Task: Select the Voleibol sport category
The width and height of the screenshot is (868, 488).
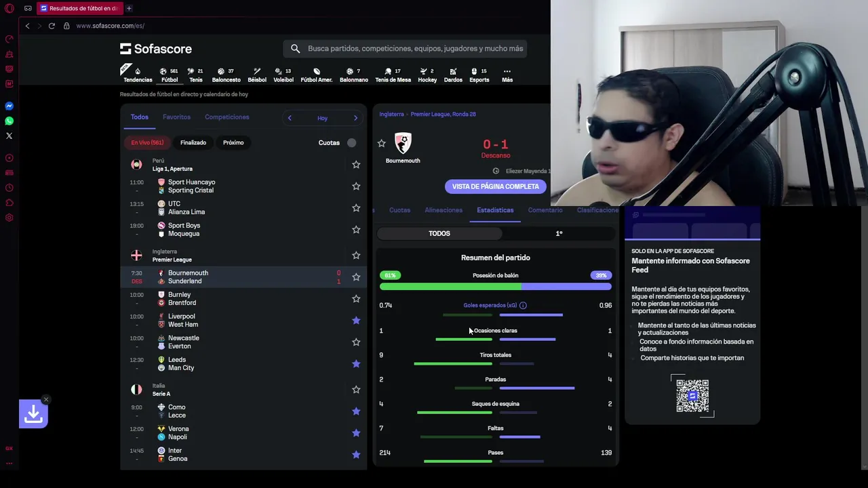Action: pyautogui.click(x=283, y=75)
